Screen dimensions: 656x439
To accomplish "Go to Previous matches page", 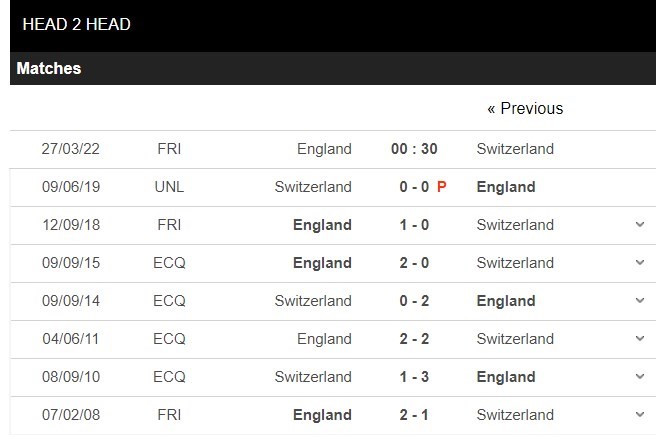I will tap(525, 108).
